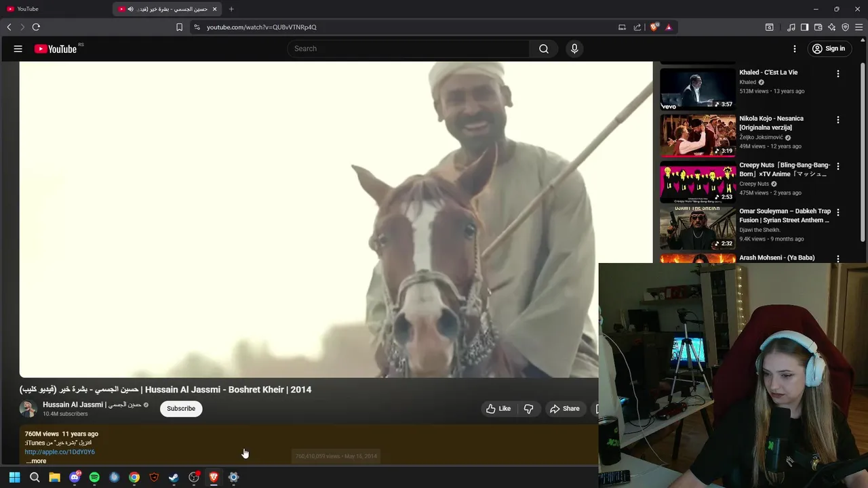The height and width of the screenshot is (488, 868).
Task: Click the Subscribe button
Action: click(x=181, y=409)
